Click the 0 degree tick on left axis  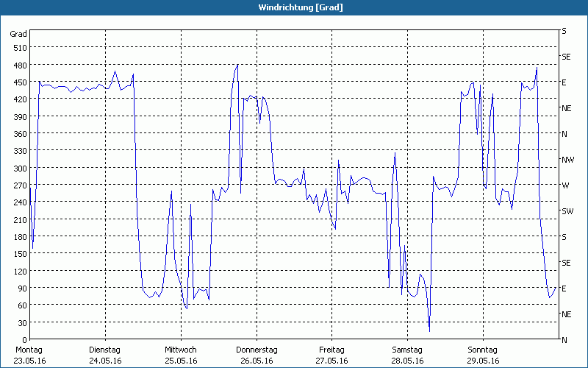(x=24, y=339)
